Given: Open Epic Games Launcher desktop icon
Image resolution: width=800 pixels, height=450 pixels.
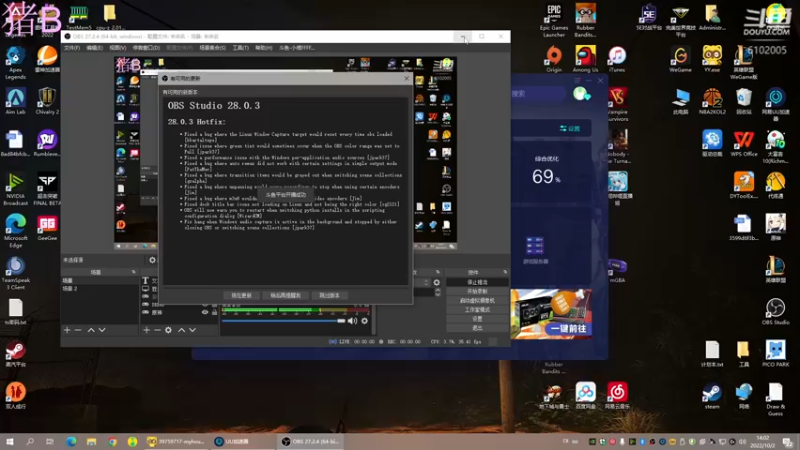Looking at the screenshot, I should [554, 20].
